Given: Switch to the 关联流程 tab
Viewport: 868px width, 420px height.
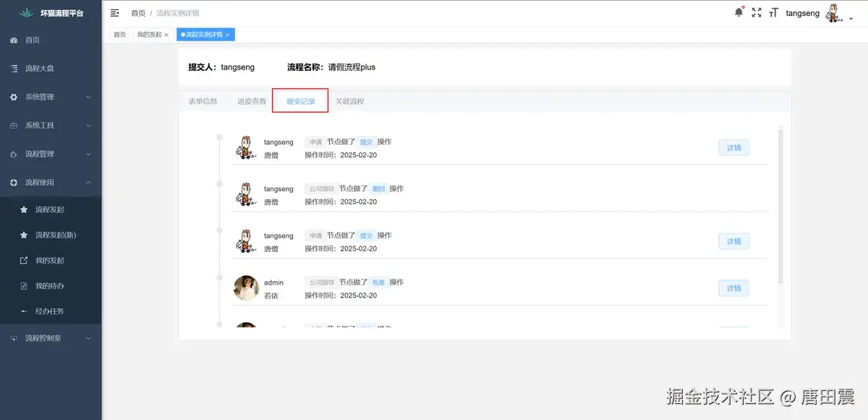Looking at the screenshot, I should tap(350, 101).
